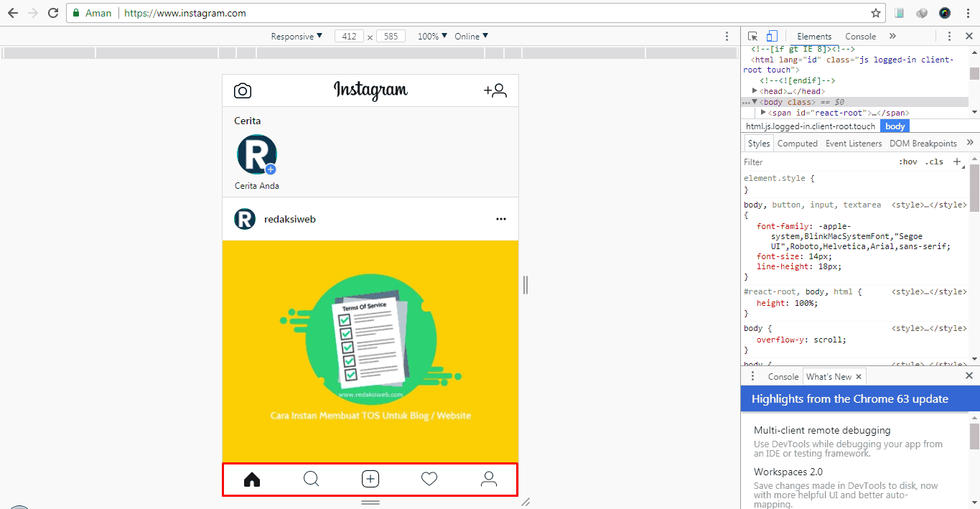Click the round dark extension icon
Screen dimensions: 980x509
tap(945, 13)
